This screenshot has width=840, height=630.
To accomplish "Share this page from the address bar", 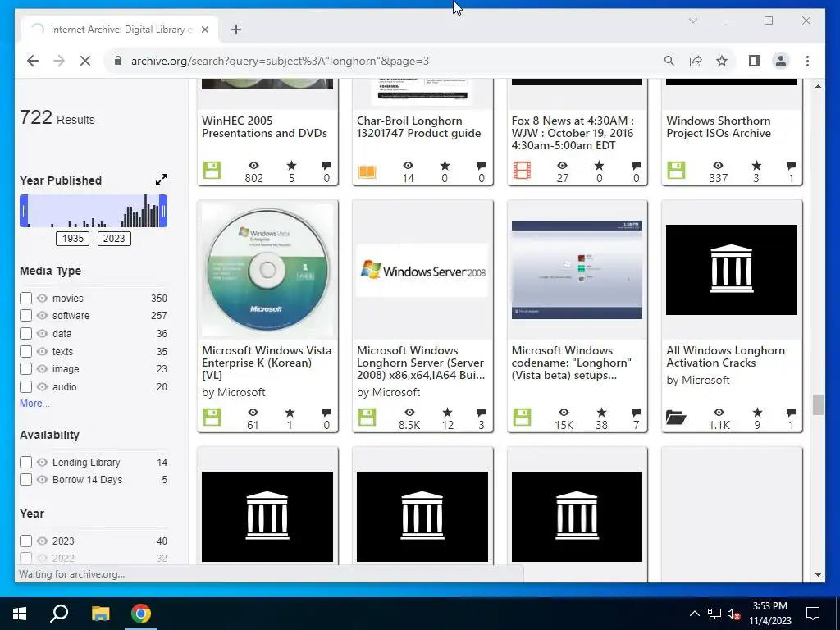I will pyautogui.click(x=696, y=61).
